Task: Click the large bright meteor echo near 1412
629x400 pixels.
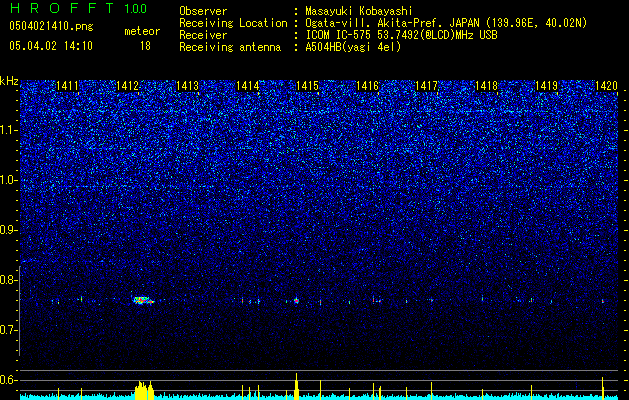Action: coord(143,300)
